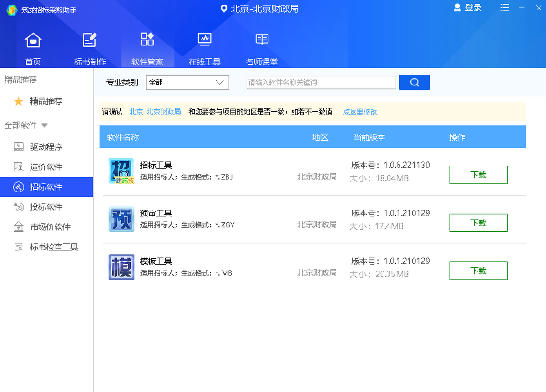This screenshot has height=392, width=546.
Task: Focus the software name keyword search field
Action: click(321, 82)
